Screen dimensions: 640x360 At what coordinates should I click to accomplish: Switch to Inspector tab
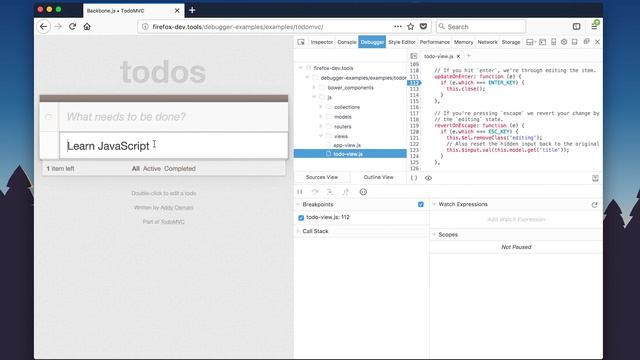coord(322,42)
